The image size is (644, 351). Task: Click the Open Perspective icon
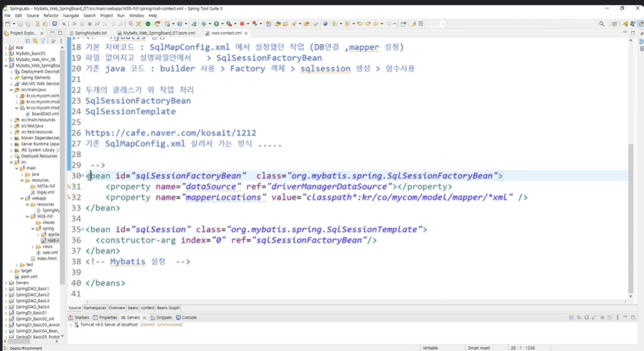coord(614,24)
